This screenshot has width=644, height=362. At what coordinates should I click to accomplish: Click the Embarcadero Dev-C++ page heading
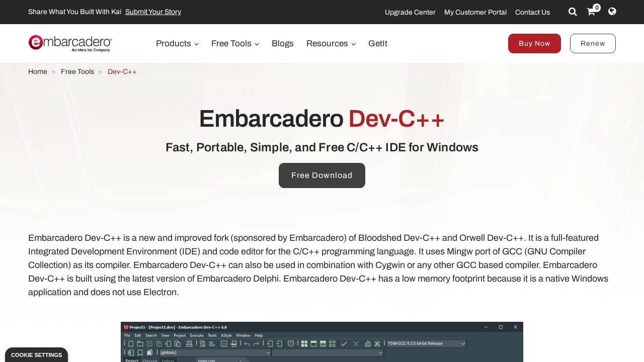(322, 119)
